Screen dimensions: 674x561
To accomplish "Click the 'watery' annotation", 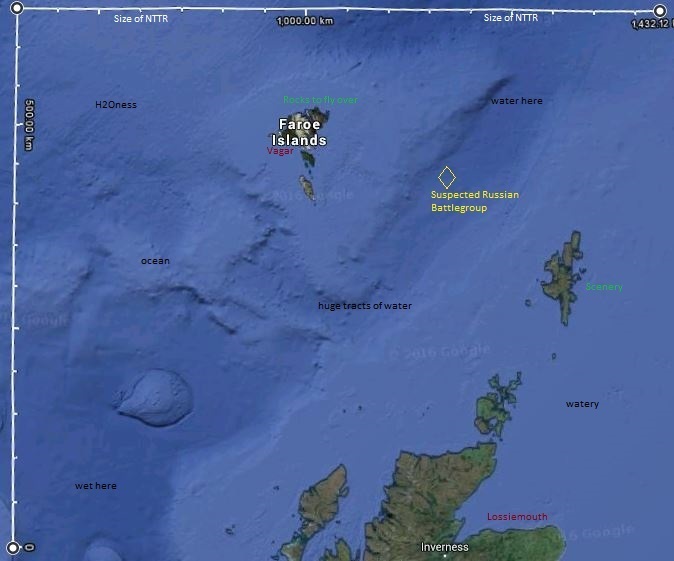I will coord(582,404).
